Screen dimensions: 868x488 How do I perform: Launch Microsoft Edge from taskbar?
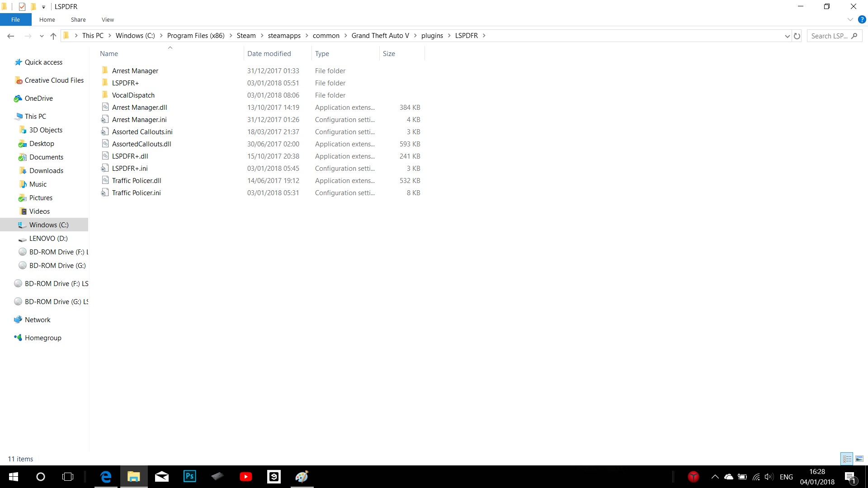[106, 476]
